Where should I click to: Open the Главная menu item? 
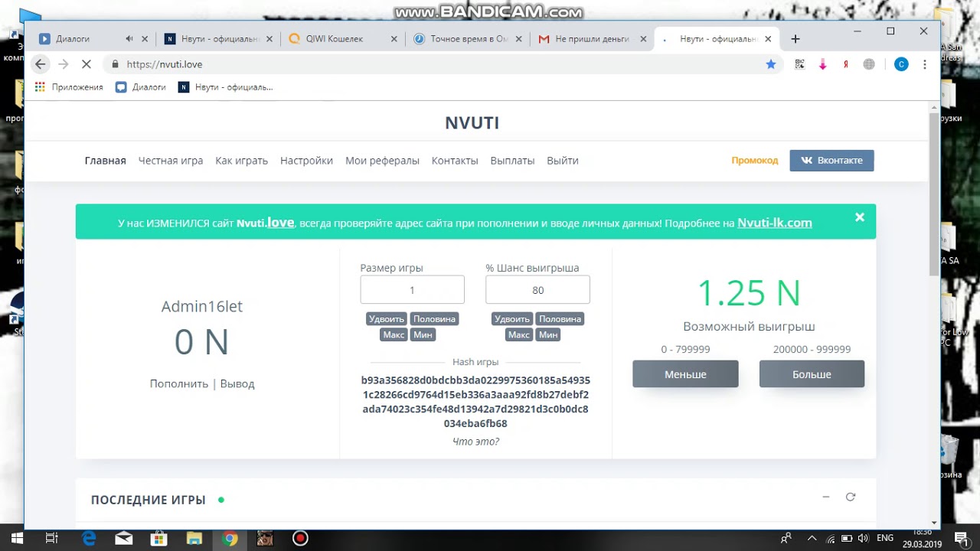tap(105, 161)
